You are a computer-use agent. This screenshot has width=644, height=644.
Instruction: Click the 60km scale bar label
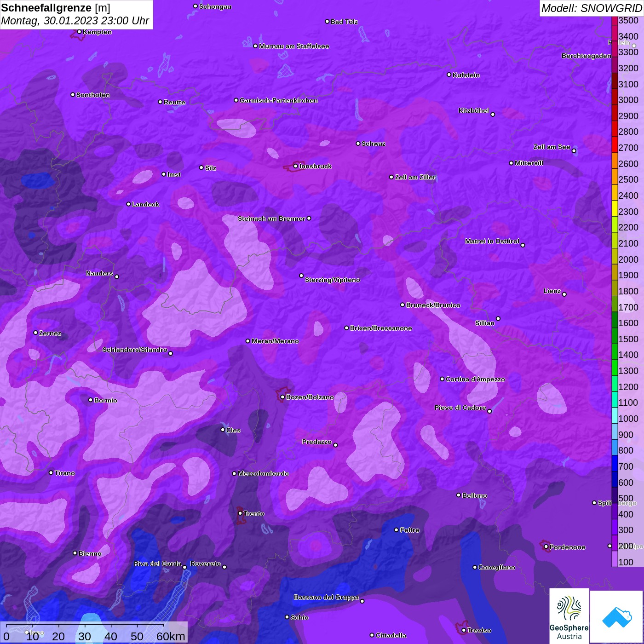click(171, 636)
